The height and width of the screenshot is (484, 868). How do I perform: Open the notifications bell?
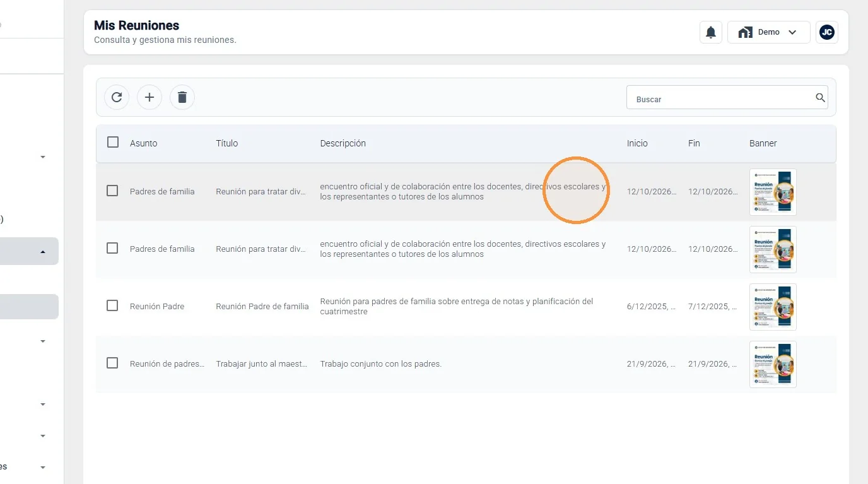pyautogui.click(x=711, y=32)
